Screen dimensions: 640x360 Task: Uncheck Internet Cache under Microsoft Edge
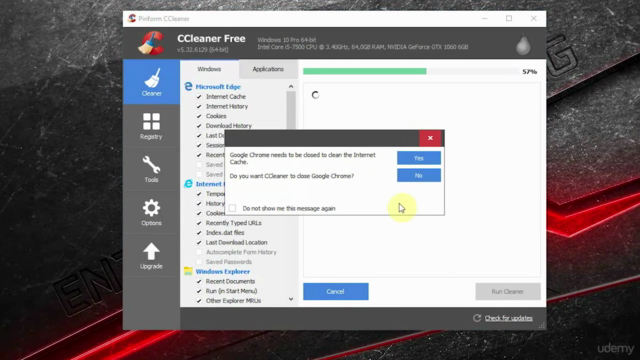[199, 97]
